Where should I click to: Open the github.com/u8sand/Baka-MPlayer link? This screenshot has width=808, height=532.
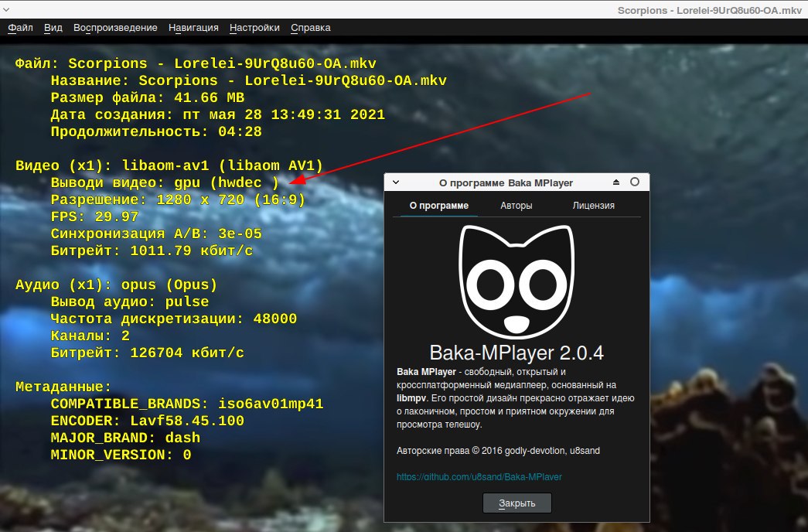pos(479,477)
